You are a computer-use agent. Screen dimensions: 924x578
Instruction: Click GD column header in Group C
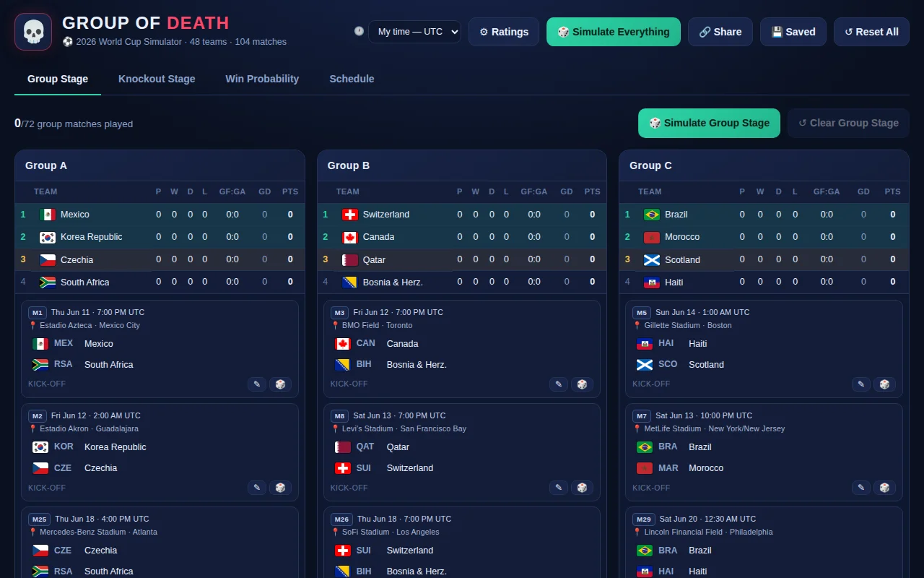click(863, 191)
